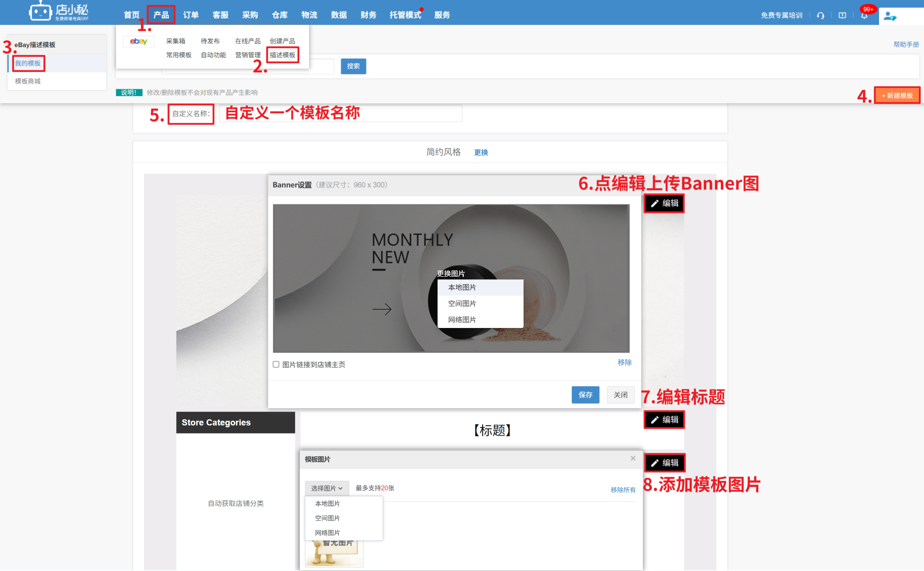Click the pencil Edit button beside 模板图片

664,463
